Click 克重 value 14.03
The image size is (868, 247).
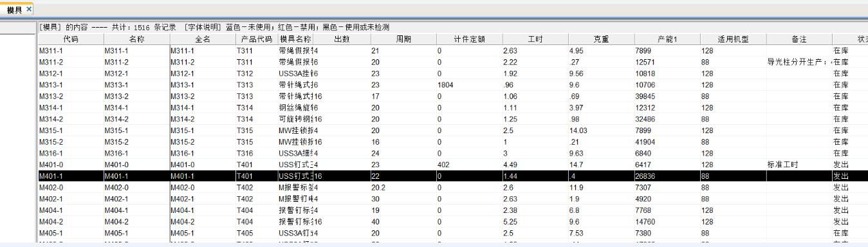point(600,131)
